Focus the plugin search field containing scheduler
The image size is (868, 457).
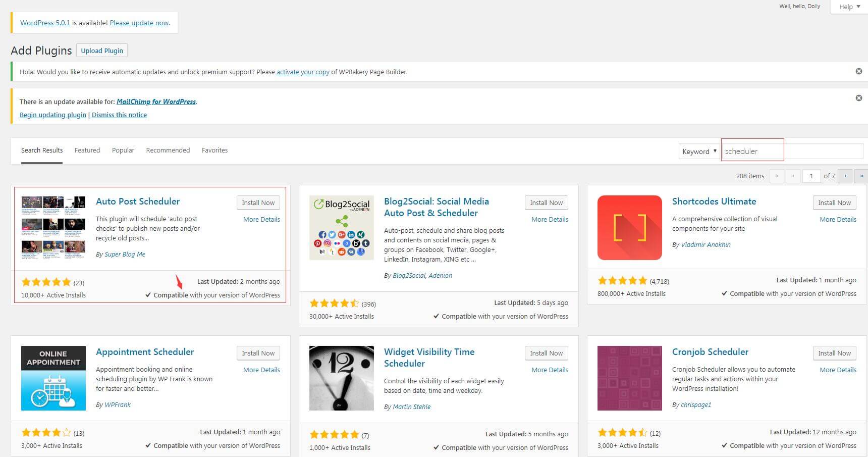coord(792,151)
